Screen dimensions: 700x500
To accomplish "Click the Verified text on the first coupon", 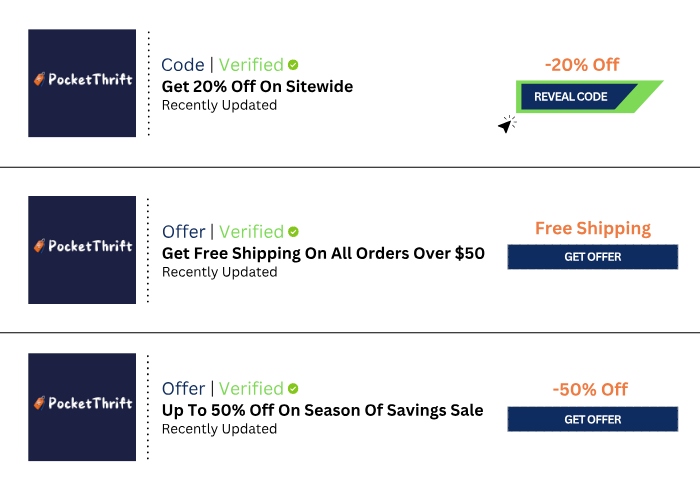I will click(250, 65).
